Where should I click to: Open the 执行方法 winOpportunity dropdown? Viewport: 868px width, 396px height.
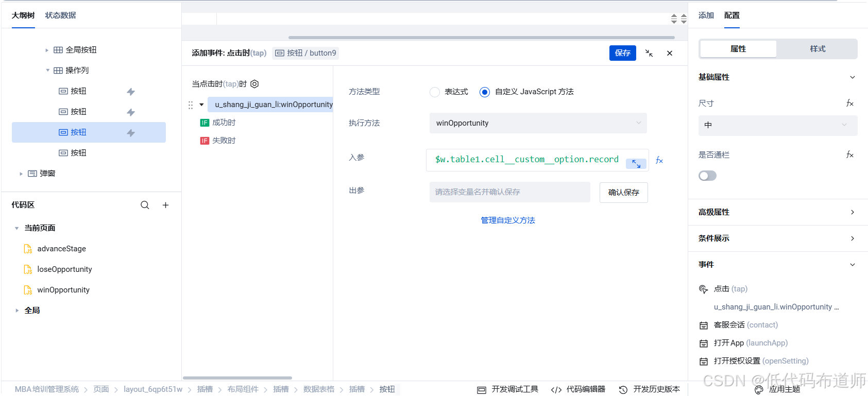[538, 123]
